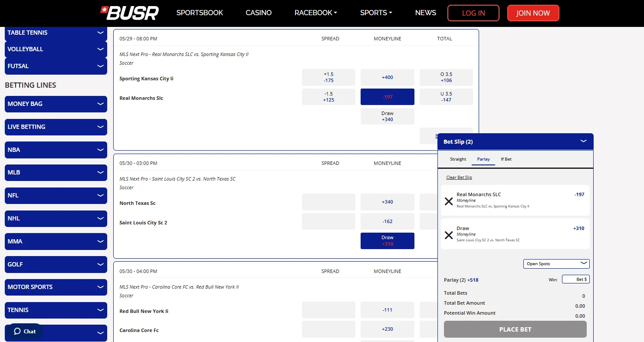Click the Betting Lines heading

point(30,85)
